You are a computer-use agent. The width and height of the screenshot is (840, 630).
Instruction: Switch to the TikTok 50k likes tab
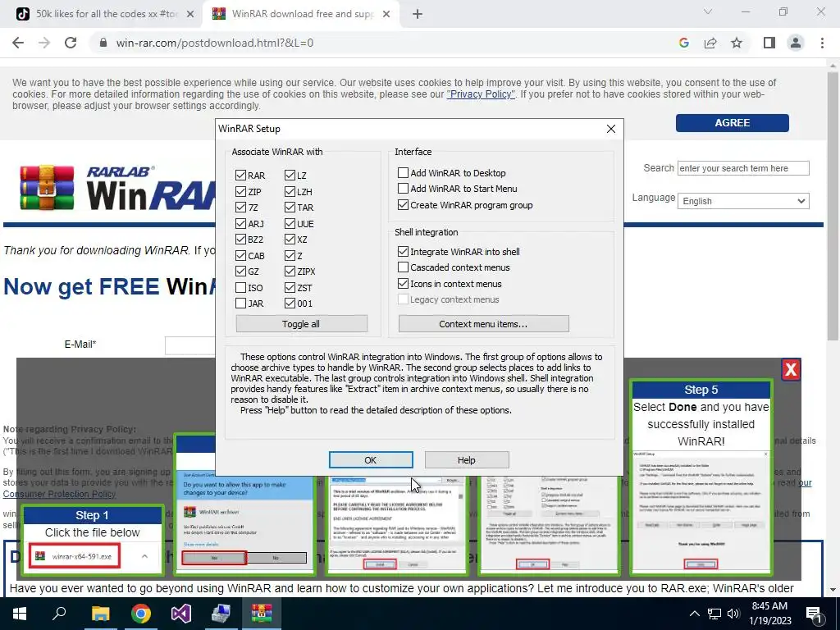point(106,14)
